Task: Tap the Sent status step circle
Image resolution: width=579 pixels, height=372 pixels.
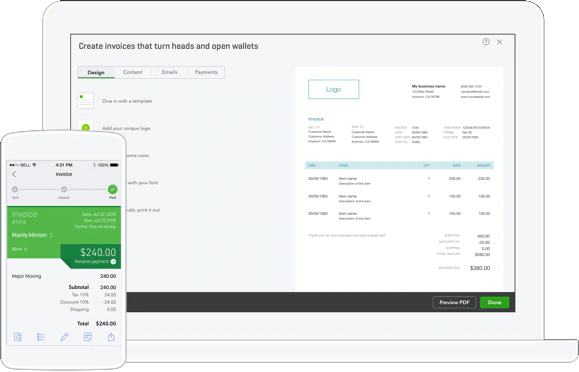Action: [15, 189]
